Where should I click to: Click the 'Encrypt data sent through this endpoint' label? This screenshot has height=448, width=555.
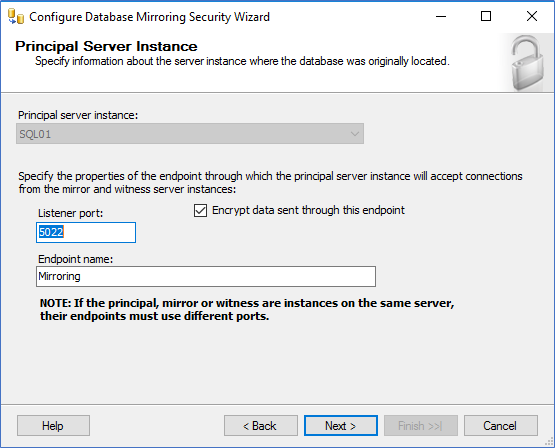coord(308,210)
